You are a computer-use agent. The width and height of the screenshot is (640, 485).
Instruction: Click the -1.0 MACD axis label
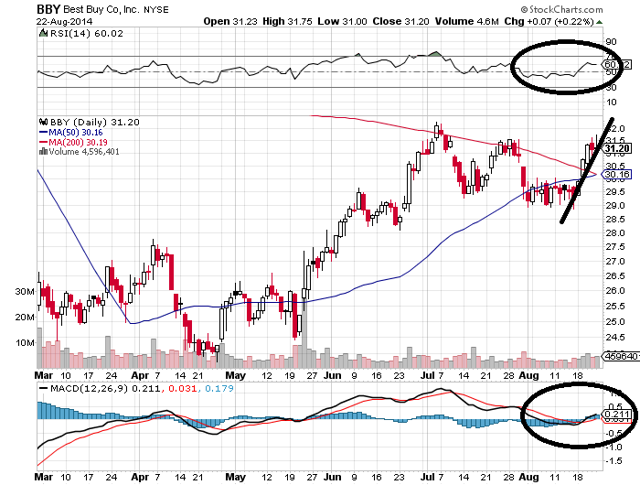[614, 447]
